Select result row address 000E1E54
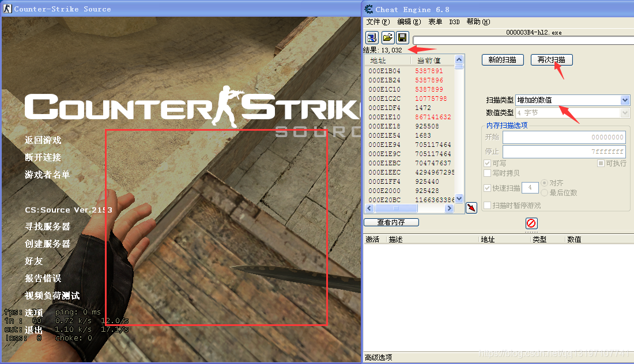 coord(410,135)
